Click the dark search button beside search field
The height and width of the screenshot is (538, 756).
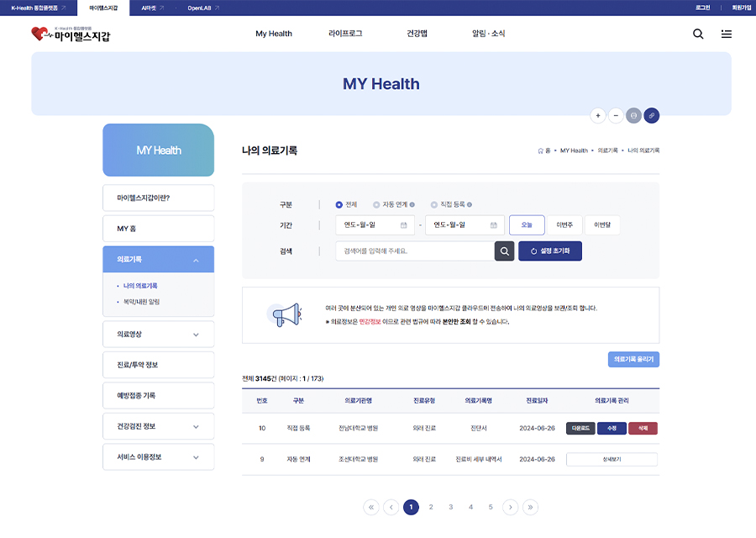click(504, 251)
